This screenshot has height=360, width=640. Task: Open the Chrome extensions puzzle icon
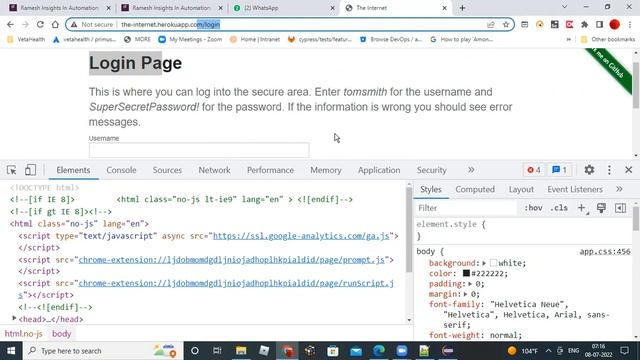(584, 24)
